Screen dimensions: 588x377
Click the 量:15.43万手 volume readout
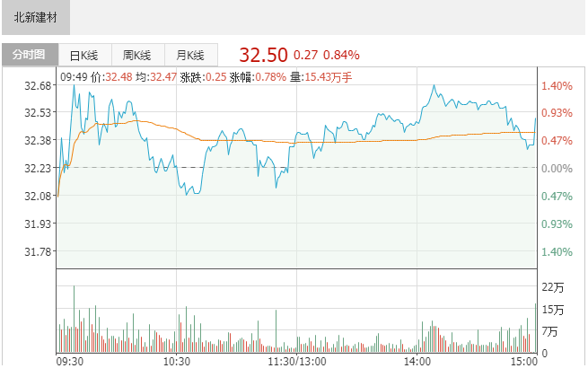tap(321, 76)
